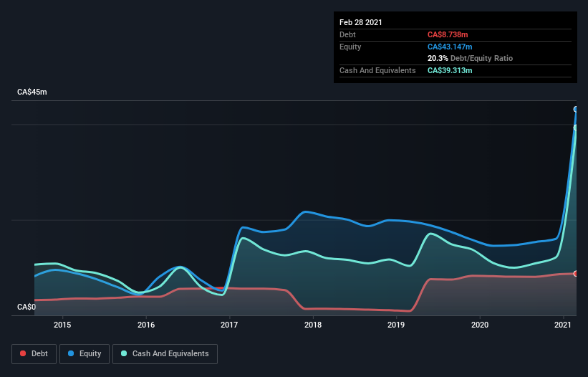Select the 2020 x-axis label
The height and width of the screenshot is (377, 588).
(x=480, y=325)
